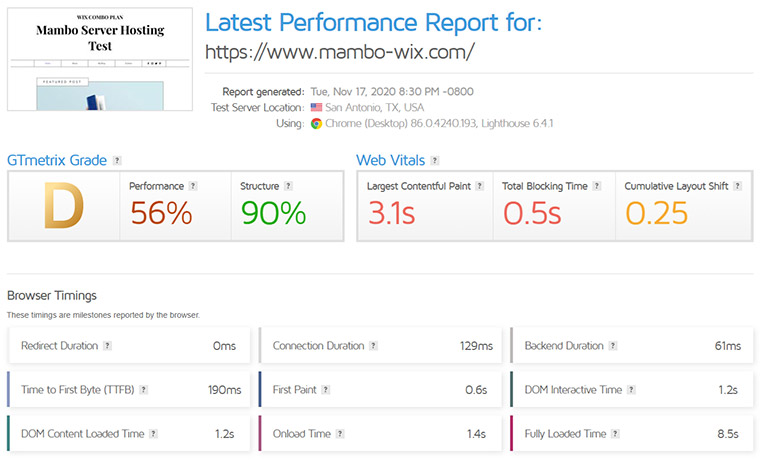Viewport: 760px width, 460px height.
Task: Click help icon next to GTmetrix Grade
Action: pyautogui.click(x=117, y=160)
